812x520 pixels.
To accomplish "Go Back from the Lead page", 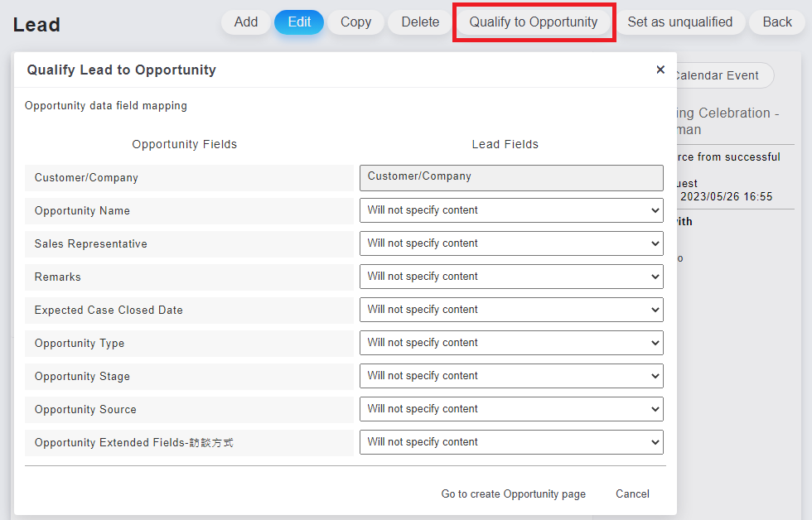I will tap(776, 22).
